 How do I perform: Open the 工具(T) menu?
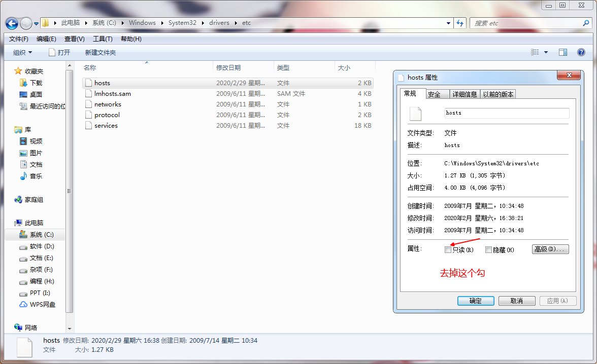click(103, 39)
